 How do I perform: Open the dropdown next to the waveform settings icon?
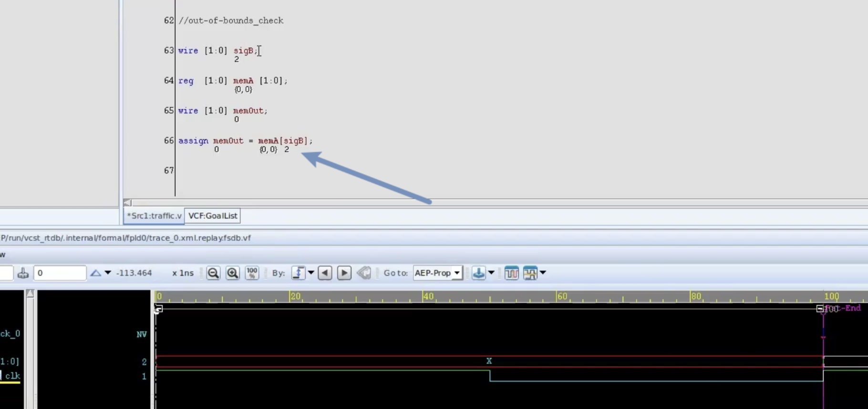click(x=543, y=273)
